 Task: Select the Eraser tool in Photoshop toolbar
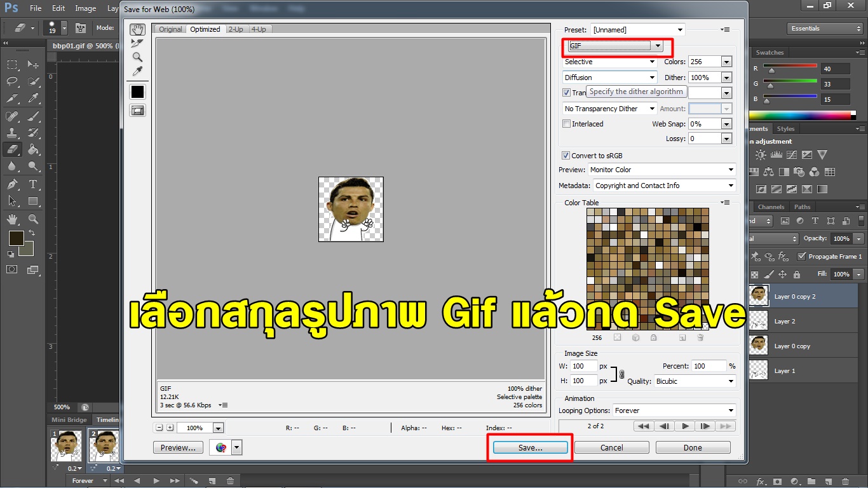(x=12, y=150)
